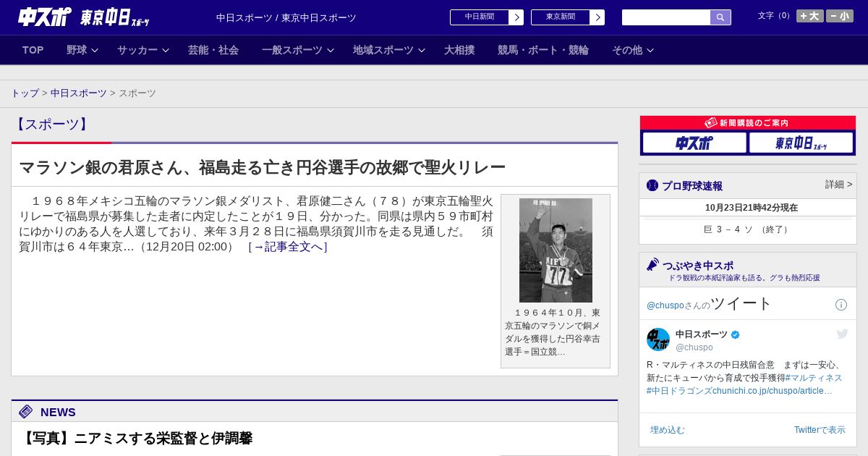Click the 10月23日21時42分現在 timestamp
Screen dimensions: 868x456
click(x=752, y=208)
